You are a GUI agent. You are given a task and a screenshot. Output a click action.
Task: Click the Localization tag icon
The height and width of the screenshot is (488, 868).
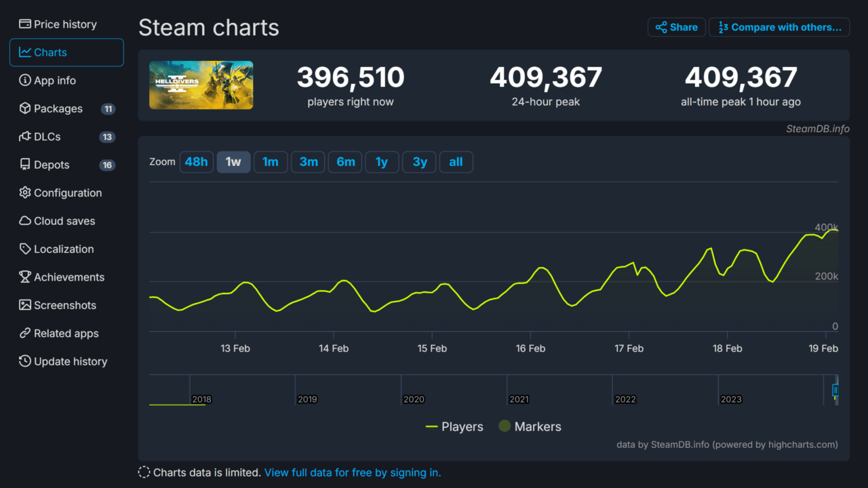25,249
